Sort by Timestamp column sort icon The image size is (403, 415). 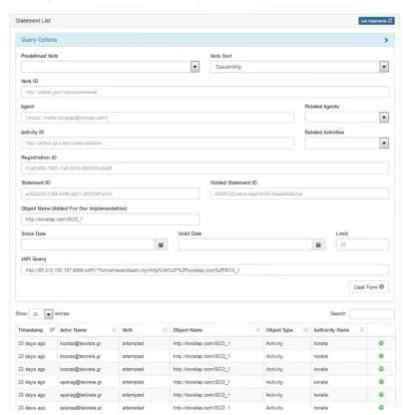(x=52, y=330)
